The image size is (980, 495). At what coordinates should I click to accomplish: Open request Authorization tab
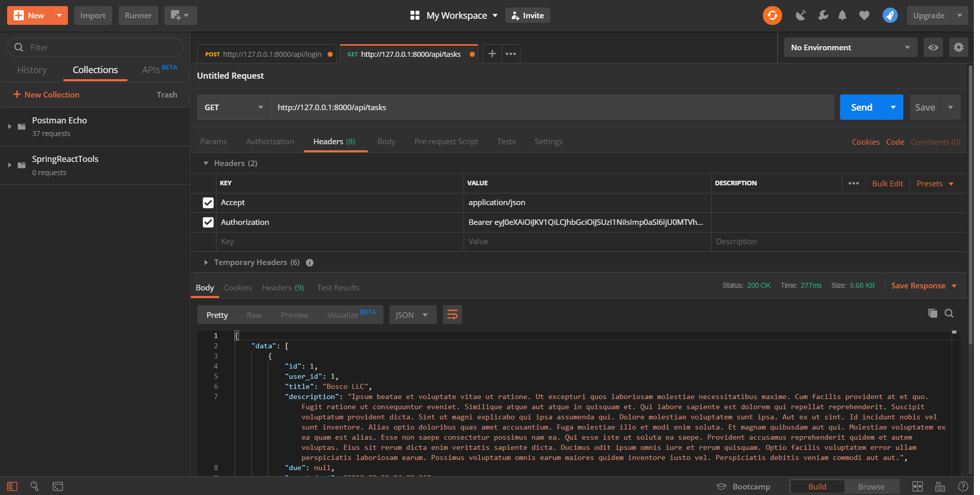click(x=270, y=142)
